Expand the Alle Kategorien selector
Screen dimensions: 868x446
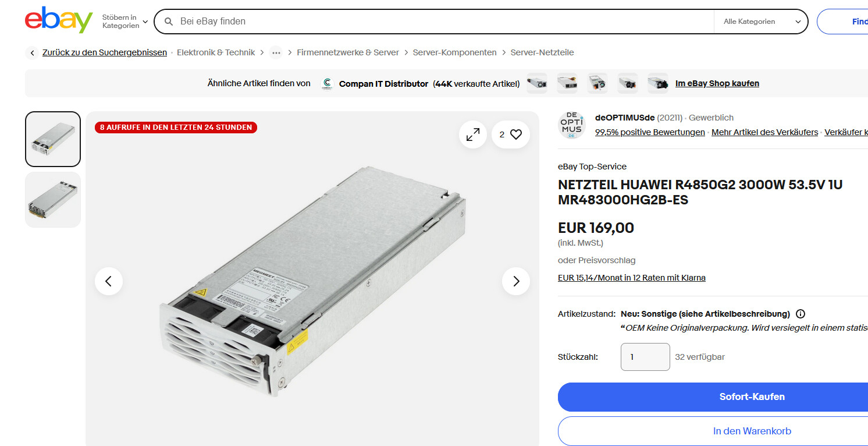coord(762,22)
